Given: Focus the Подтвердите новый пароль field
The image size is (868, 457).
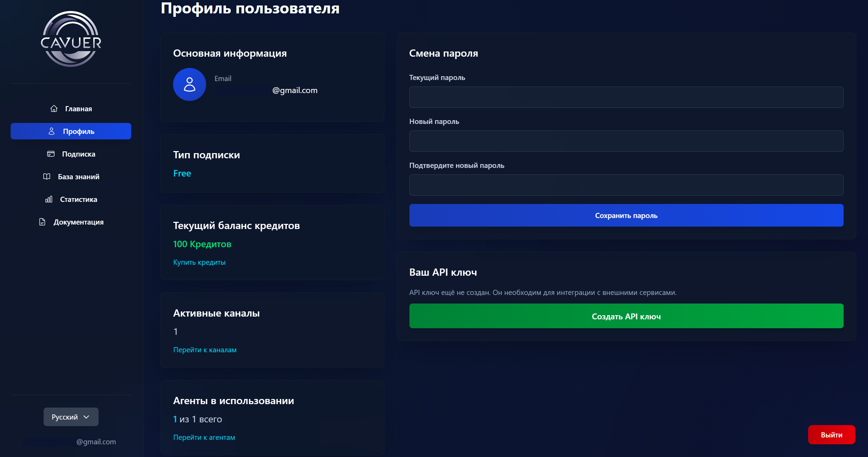Looking at the screenshot, I should [626, 185].
